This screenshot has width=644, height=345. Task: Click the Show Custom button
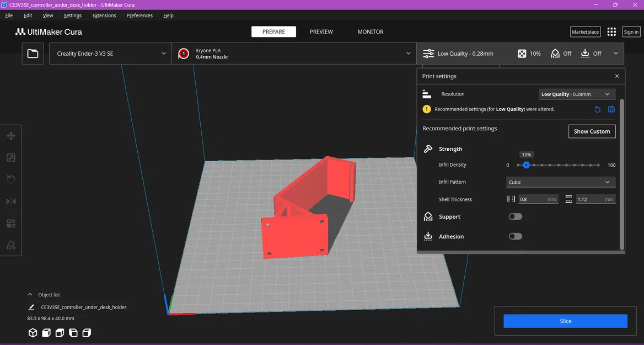click(x=592, y=131)
